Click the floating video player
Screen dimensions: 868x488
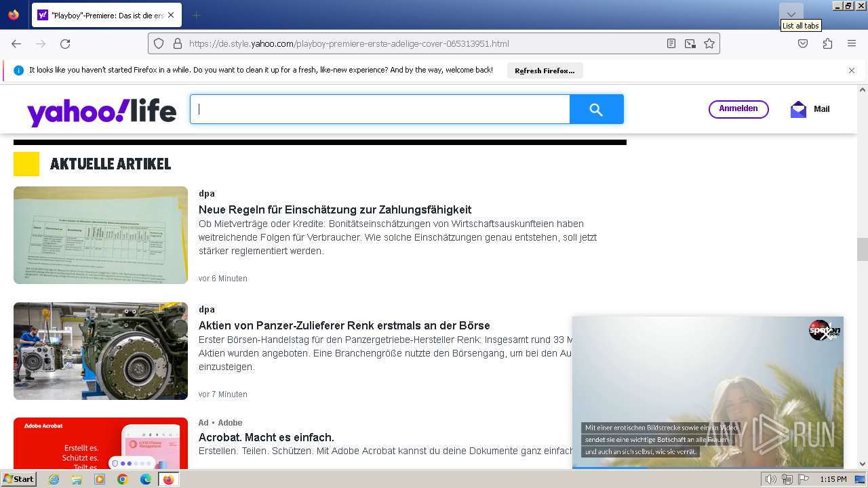708,392
